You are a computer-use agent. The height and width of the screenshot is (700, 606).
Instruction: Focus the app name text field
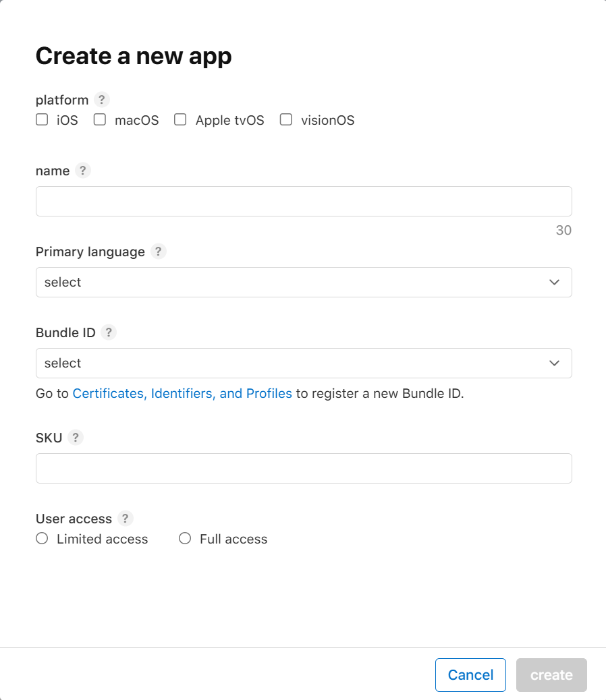303,201
